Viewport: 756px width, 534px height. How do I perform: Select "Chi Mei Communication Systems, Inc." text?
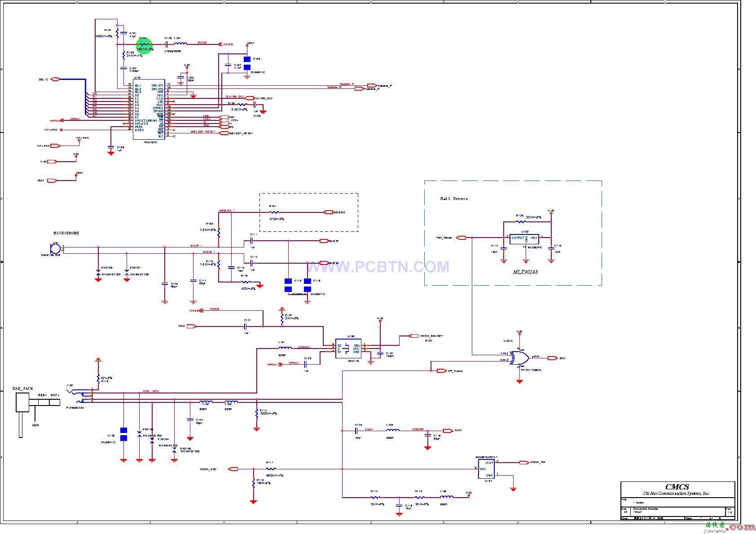[676, 494]
